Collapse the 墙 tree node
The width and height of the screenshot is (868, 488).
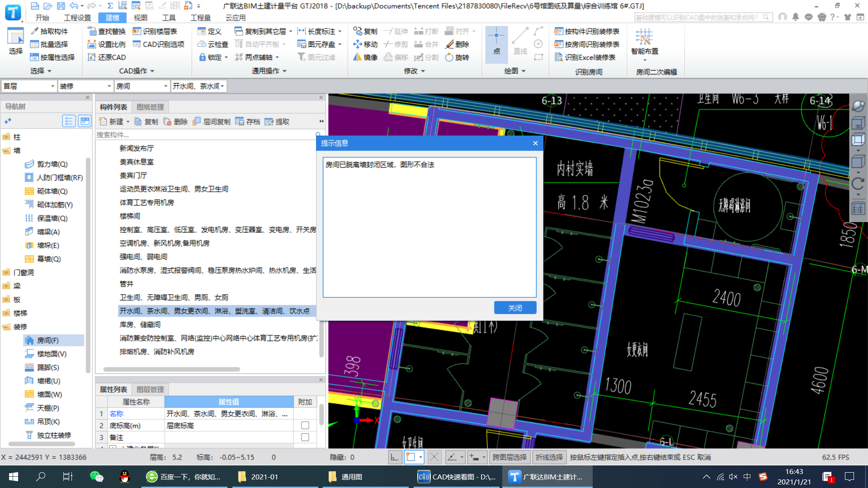pos(6,150)
